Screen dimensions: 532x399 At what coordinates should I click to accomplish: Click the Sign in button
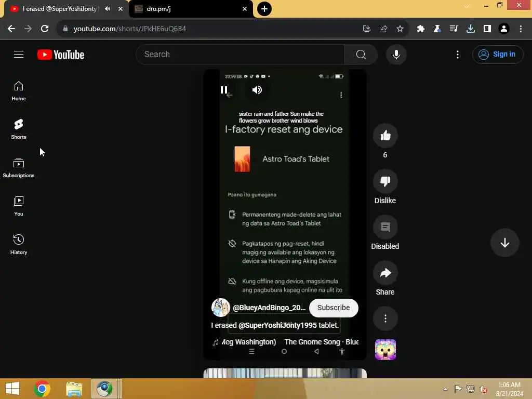(x=497, y=54)
